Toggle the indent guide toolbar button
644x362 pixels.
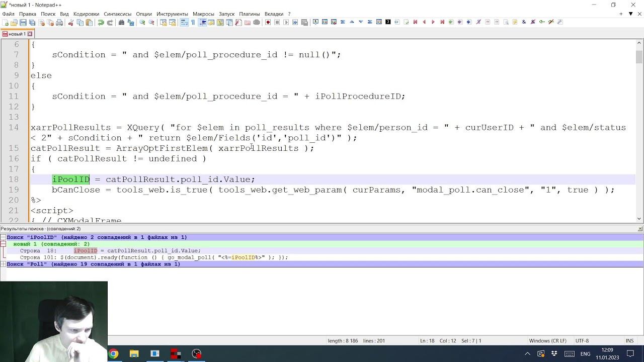pyautogui.click(x=202, y=22)
